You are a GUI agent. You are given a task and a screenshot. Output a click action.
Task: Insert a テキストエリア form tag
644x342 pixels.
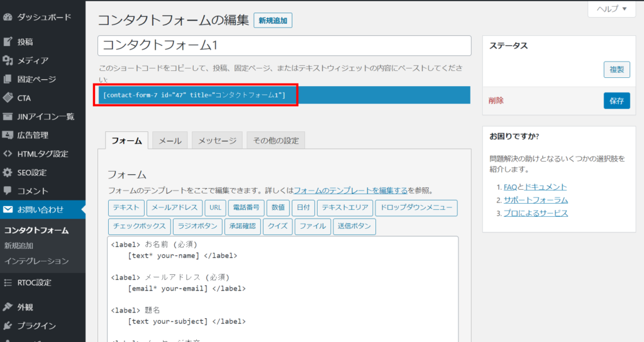tap(345, 207)
